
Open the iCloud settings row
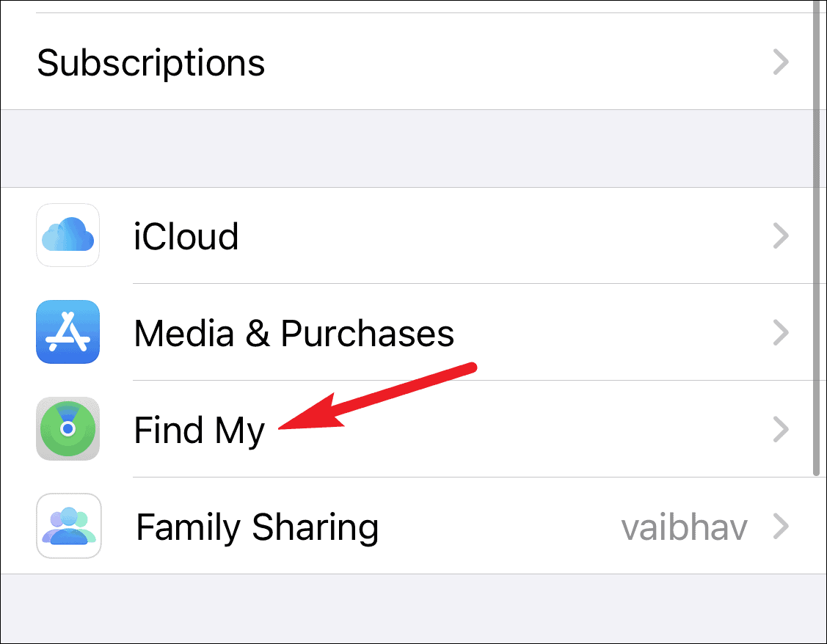pos(406,235)
